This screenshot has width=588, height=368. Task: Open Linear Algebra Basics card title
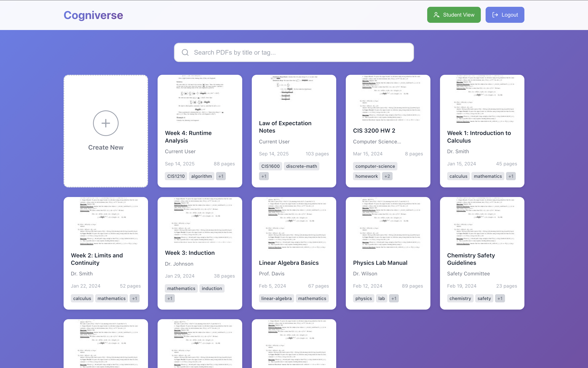click(x=289, y=263)
